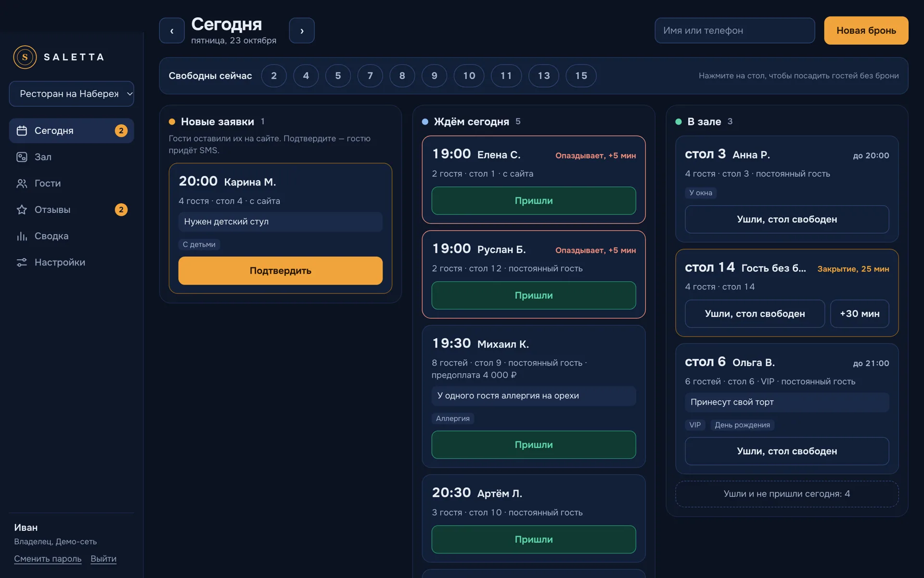Mark Елена С. as Пришли
This screenshot has height=578, width=924.
tap(534, 201)
